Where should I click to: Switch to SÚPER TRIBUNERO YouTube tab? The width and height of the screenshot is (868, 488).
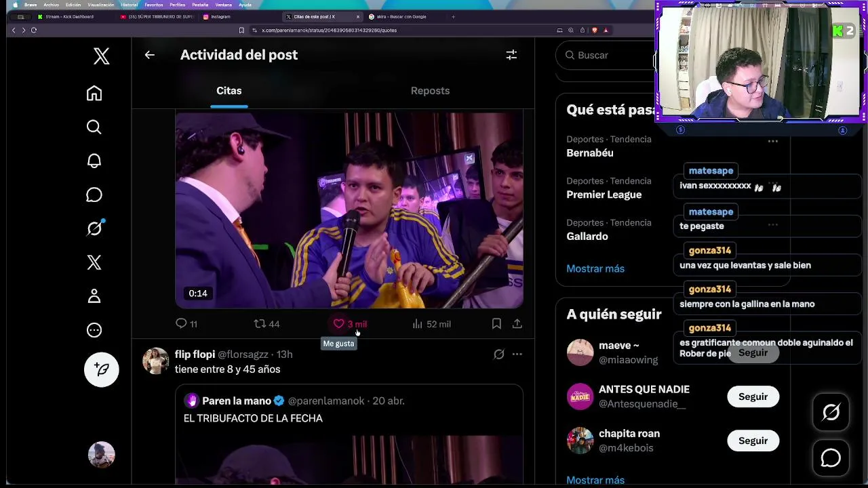coord(156,16)
